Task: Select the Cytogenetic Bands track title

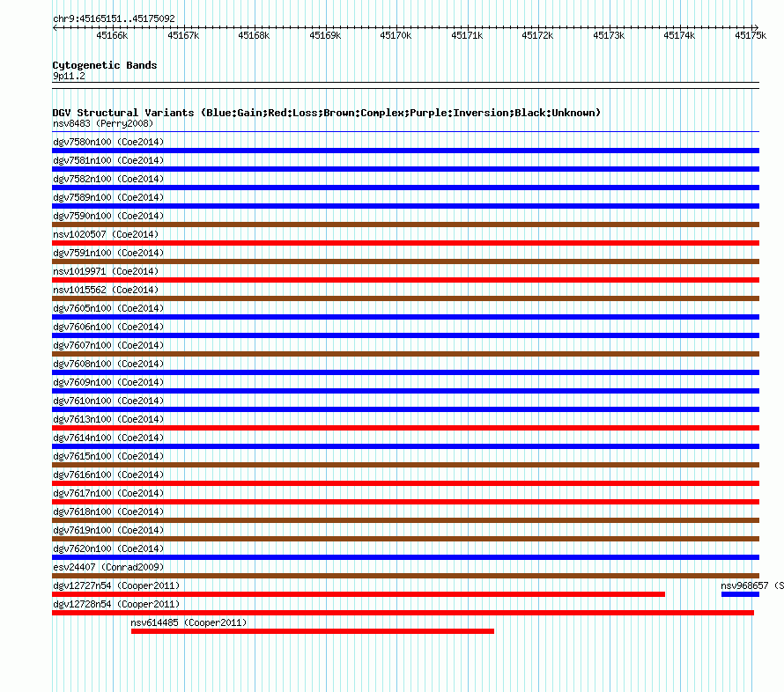Action: coord(105,65)
